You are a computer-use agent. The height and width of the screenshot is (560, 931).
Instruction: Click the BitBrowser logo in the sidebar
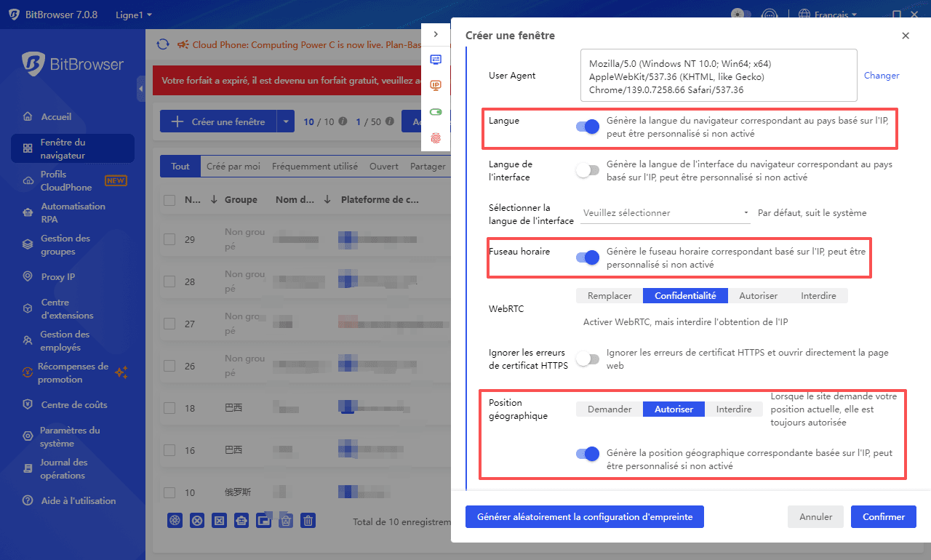click(x=73, y=64)
